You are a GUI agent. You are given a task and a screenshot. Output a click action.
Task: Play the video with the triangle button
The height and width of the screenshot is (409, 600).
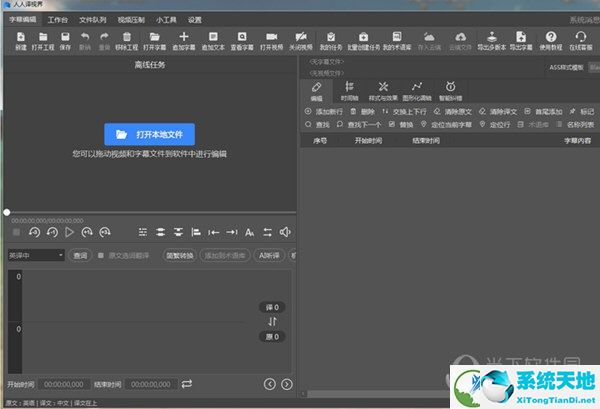69,232
